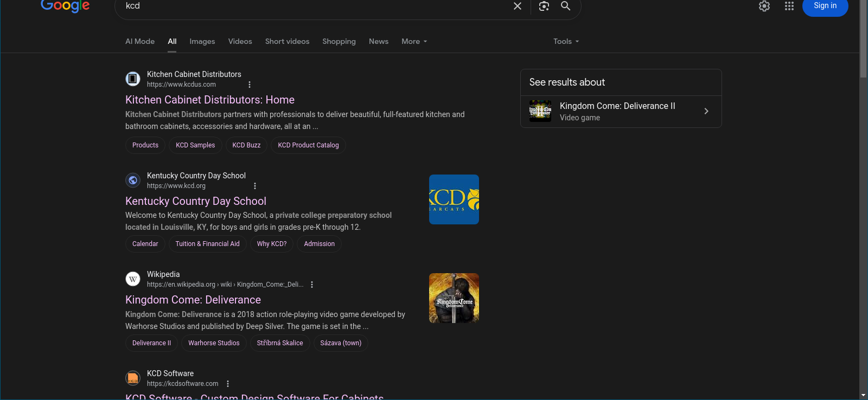The width and height of the screenshot is (868, 400).
Task: Click the scrollbar down arrow
Action: 863,395
